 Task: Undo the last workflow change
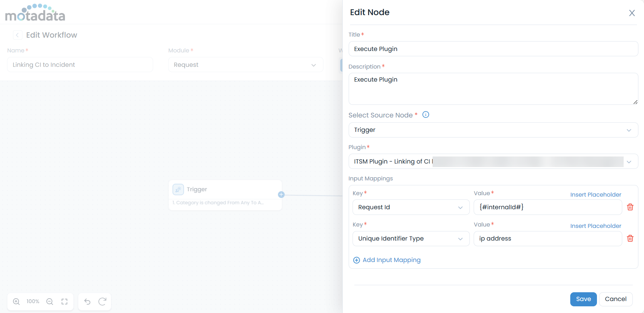coord(87,301)
